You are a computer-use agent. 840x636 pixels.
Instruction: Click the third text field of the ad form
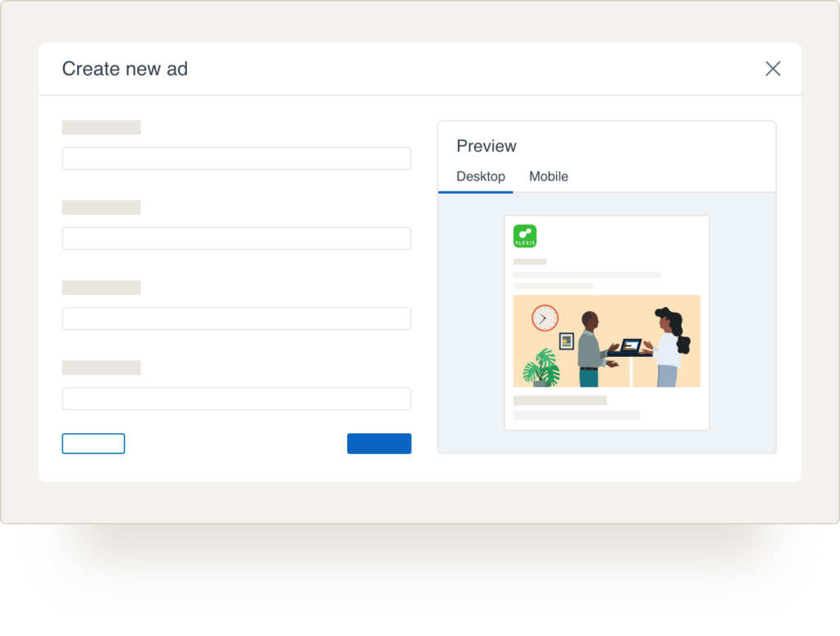236,318
